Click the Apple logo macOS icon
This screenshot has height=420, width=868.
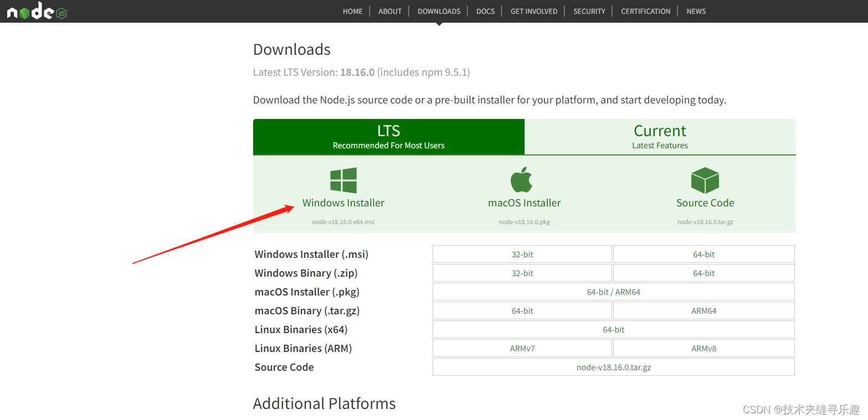(521, 180)
